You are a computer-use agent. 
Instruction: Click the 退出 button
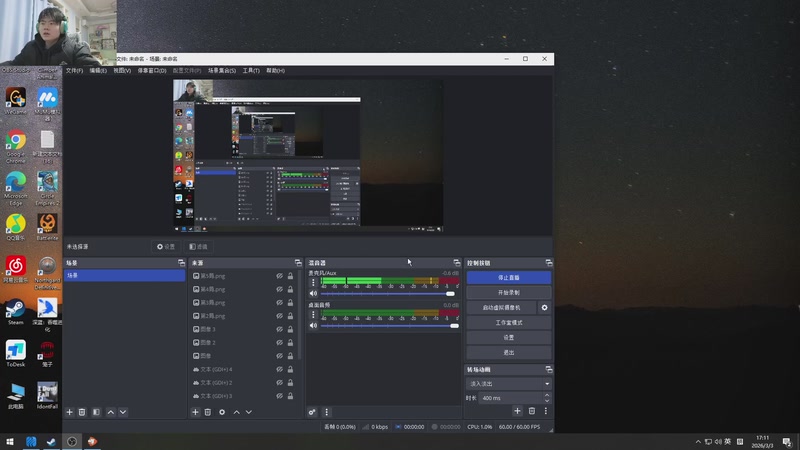[509, 353]
